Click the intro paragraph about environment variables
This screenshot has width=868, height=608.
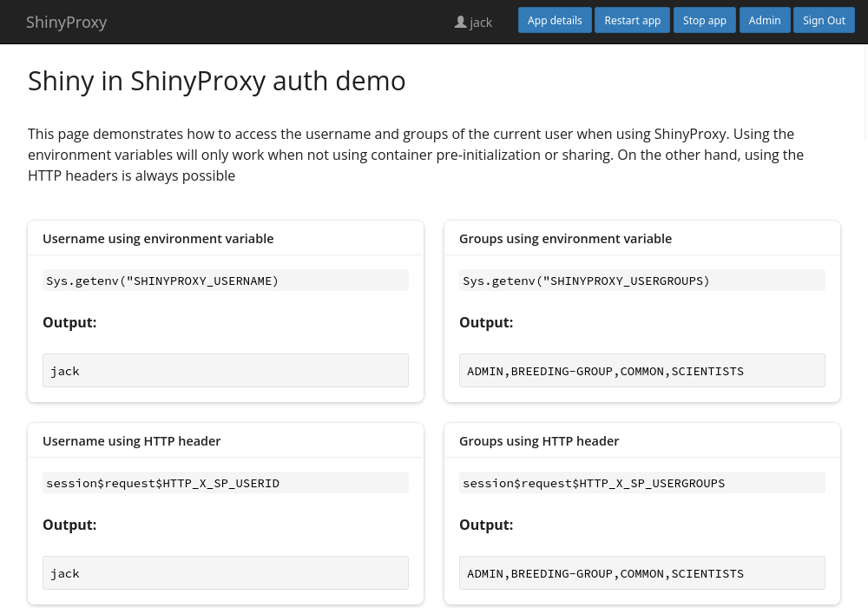[416, 155]
